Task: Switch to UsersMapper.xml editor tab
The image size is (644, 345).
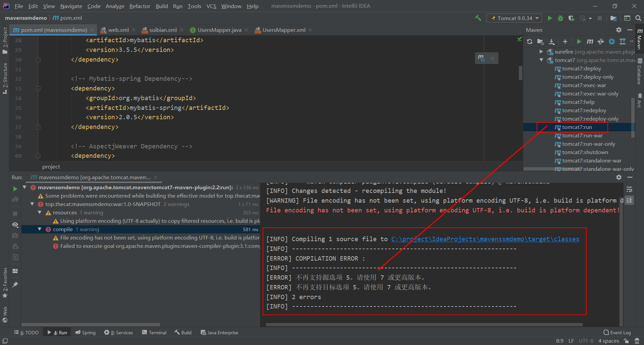Action: [284, 30]
